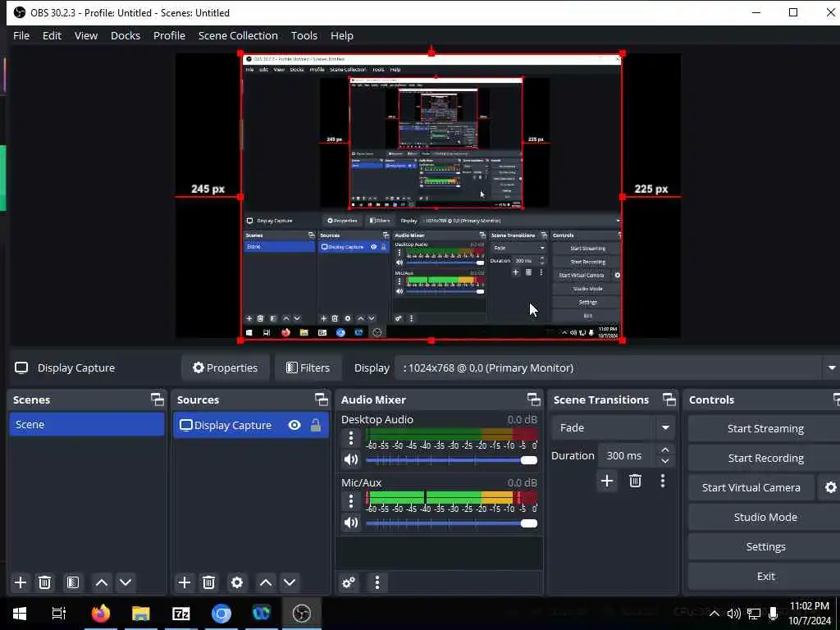This screenshot has height=630, width=840.
Task: Open Audio Mixer bottom three-dot menu
Action: pyautogui.click(x=377, y=582)
